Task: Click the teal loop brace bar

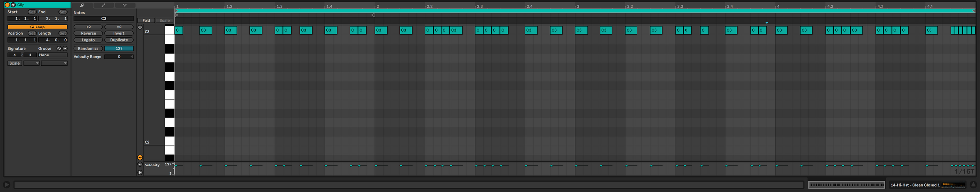Action: point(575,10)
